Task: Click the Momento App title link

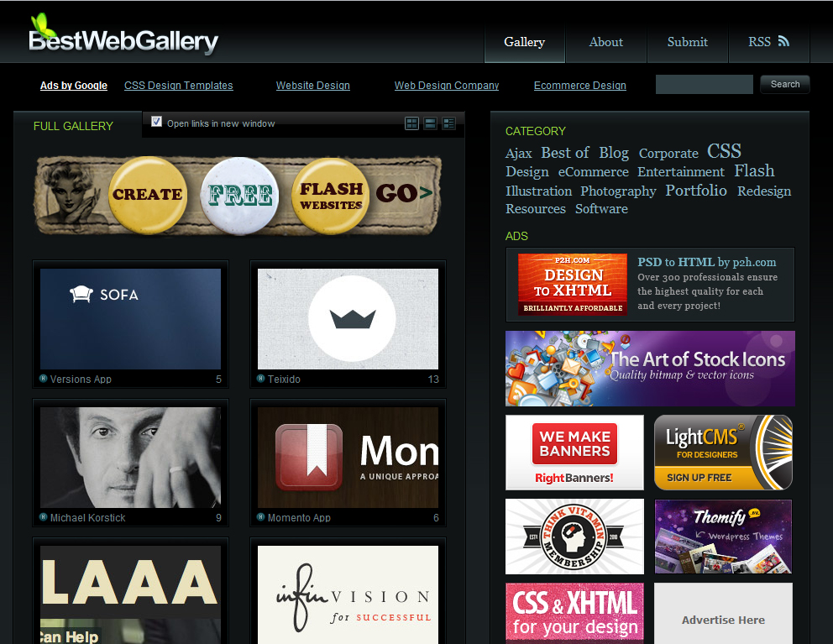Action: coord(299,518)
